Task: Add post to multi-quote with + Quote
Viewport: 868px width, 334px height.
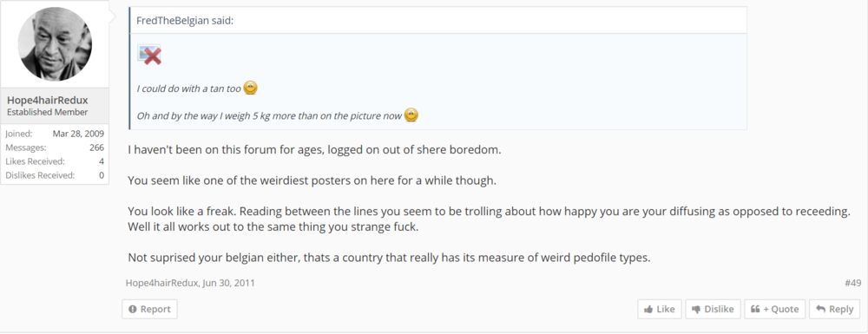Action: click(775, 309)
